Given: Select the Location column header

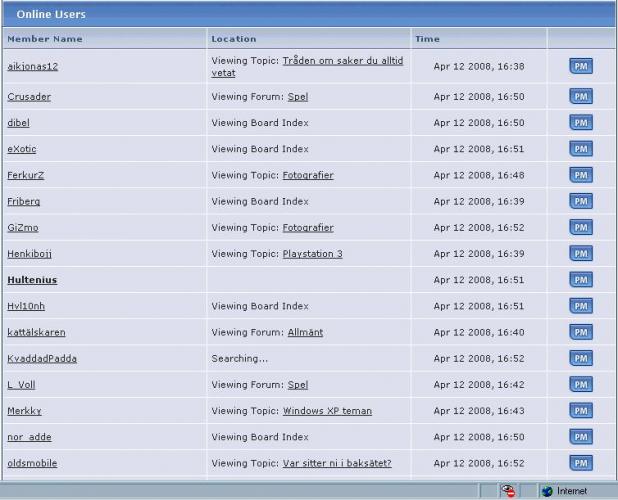Looking at the screenshot, I should pyautogui.click(x=233, y=39).
